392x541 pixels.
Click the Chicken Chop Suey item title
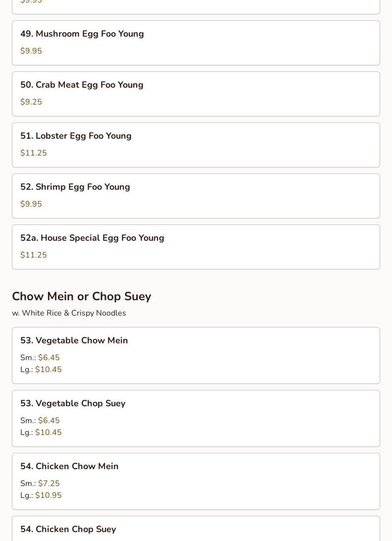click(x=68, y=529)
